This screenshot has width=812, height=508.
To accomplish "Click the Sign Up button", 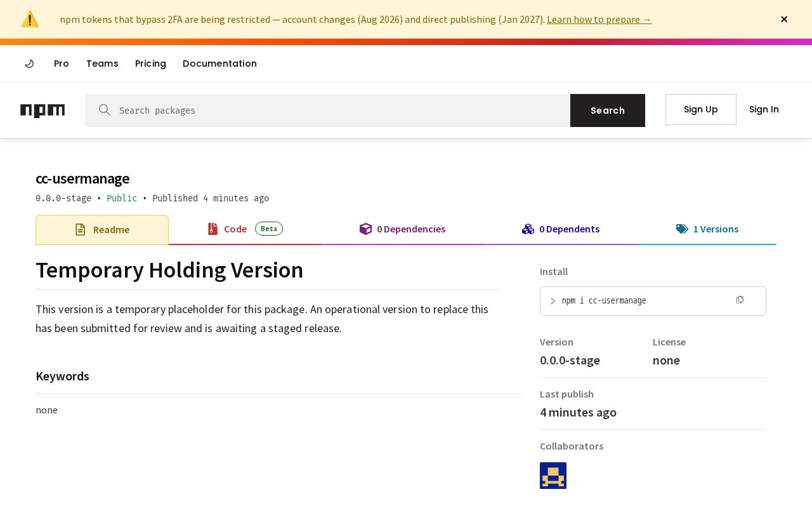I will (701, 109).
